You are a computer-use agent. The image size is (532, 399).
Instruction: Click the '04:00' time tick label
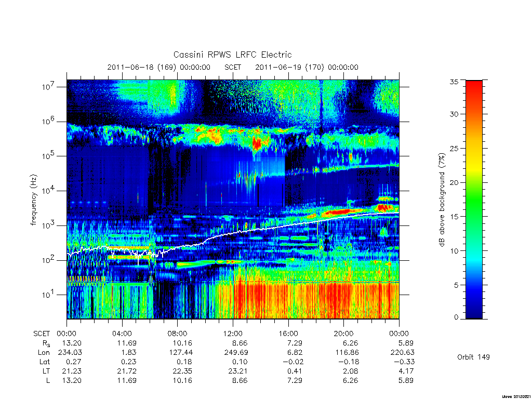[122, 334]
